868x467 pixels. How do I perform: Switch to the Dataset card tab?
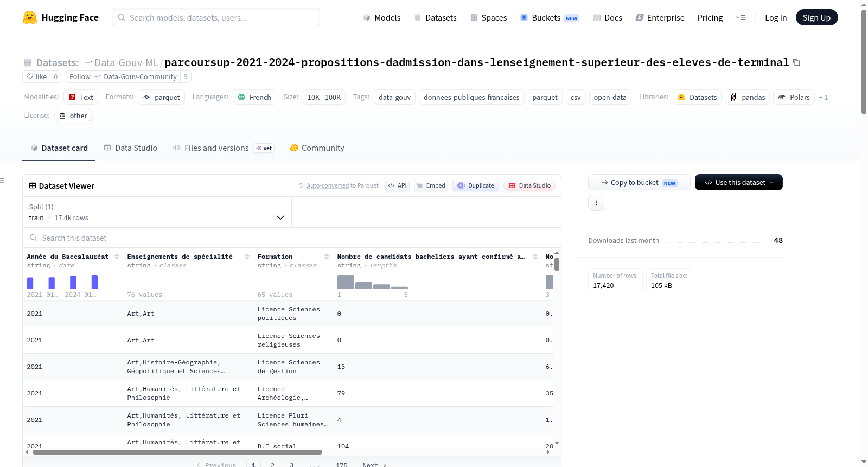click(59, 148)
